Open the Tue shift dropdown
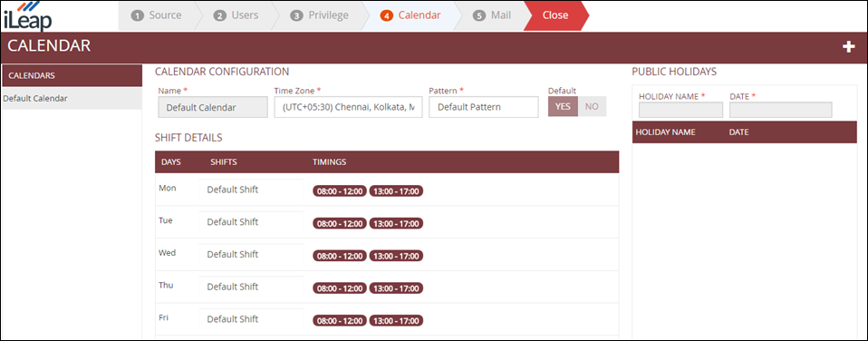The image size is (868, 341). (x=251, y=222)
